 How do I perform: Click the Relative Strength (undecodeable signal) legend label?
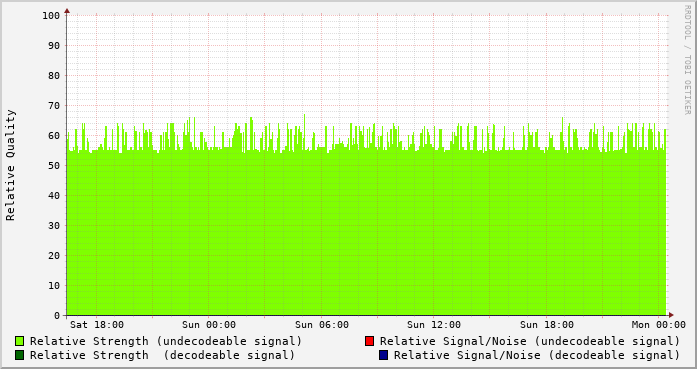[166, 341]
